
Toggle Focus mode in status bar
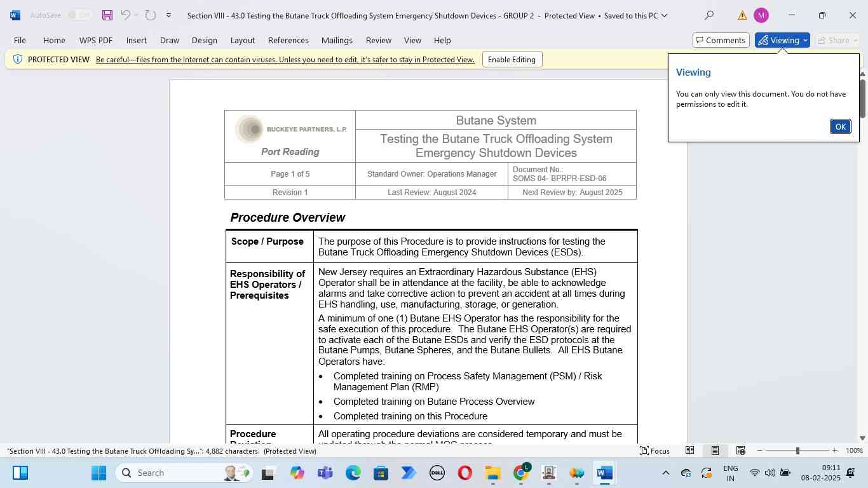click(654, 451)
